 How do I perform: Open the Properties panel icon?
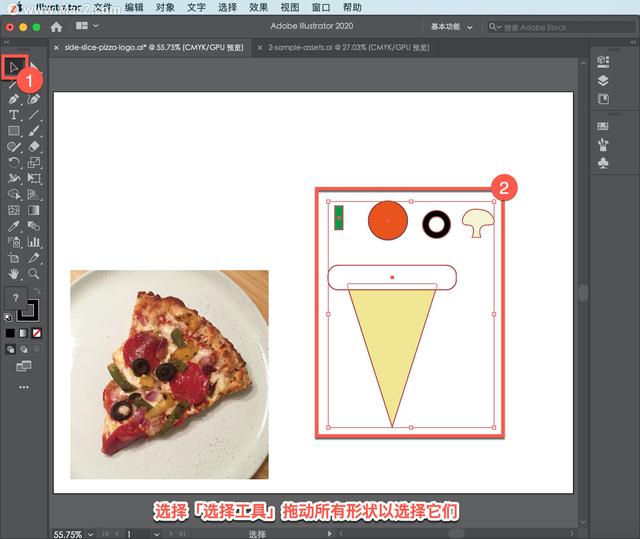[x=603, y=62]
